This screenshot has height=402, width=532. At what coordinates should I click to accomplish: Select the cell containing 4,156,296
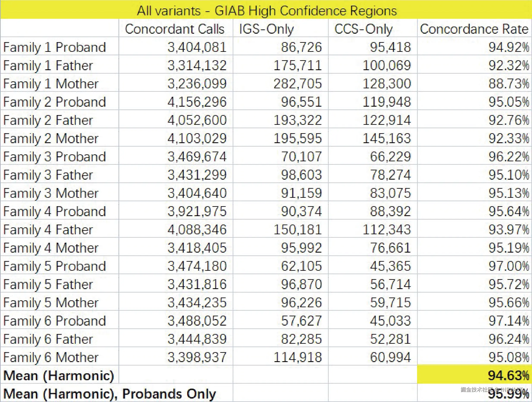pos(197,102)
